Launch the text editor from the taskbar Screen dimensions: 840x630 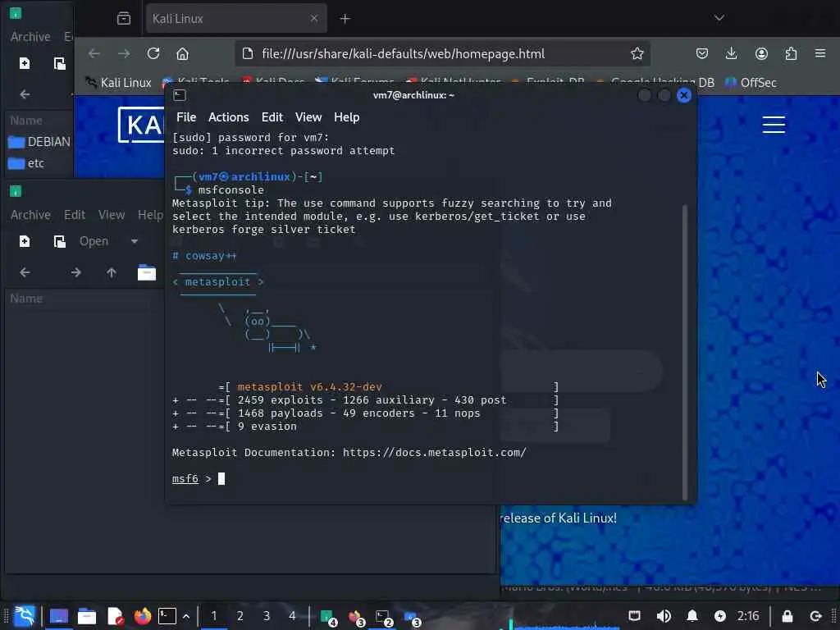[115, 616]
